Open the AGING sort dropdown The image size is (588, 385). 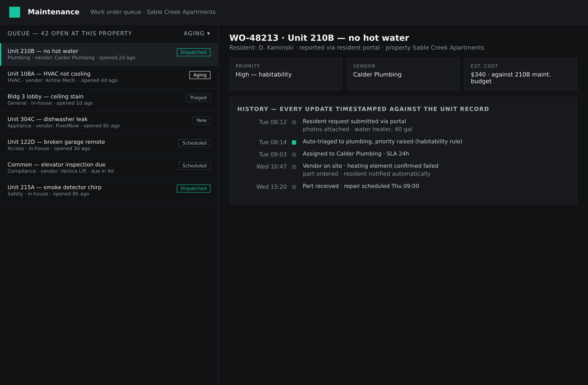[197, 33]
